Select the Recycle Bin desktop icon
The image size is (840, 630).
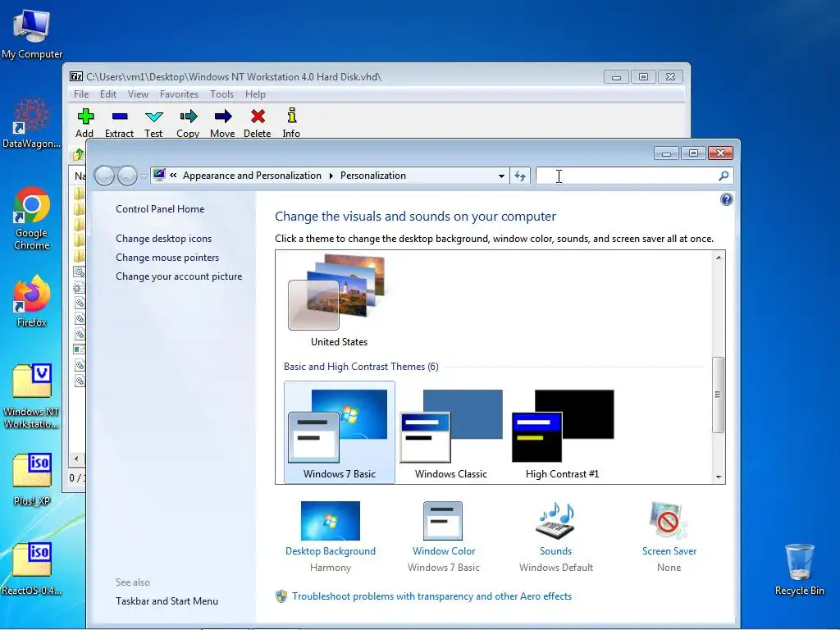point(799,569)
